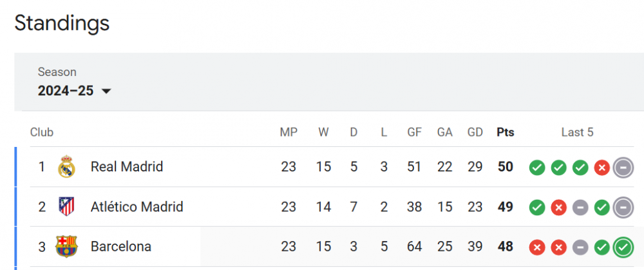Click Atlético Madrid's circled latest draw icon
This screenshot has width=644, height=270.
point(623,207)
